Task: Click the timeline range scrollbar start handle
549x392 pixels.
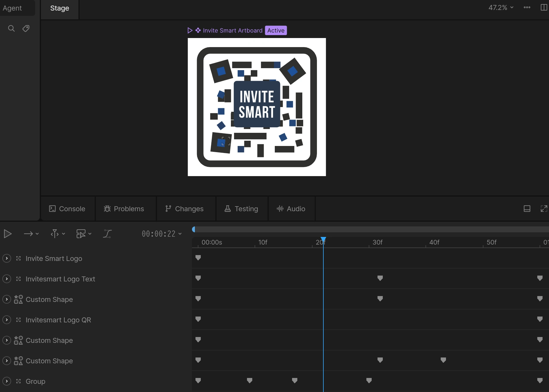Action: [x=194, y=229]
